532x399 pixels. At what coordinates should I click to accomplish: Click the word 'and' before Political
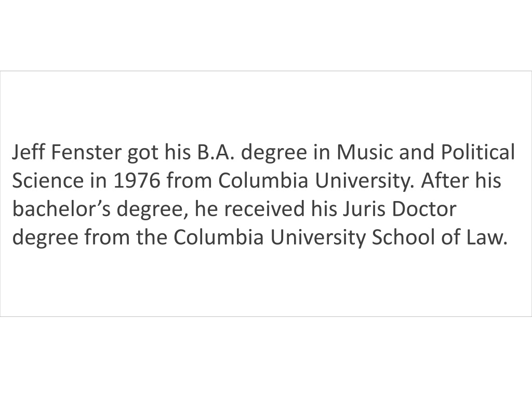click(x=416, y=152)
